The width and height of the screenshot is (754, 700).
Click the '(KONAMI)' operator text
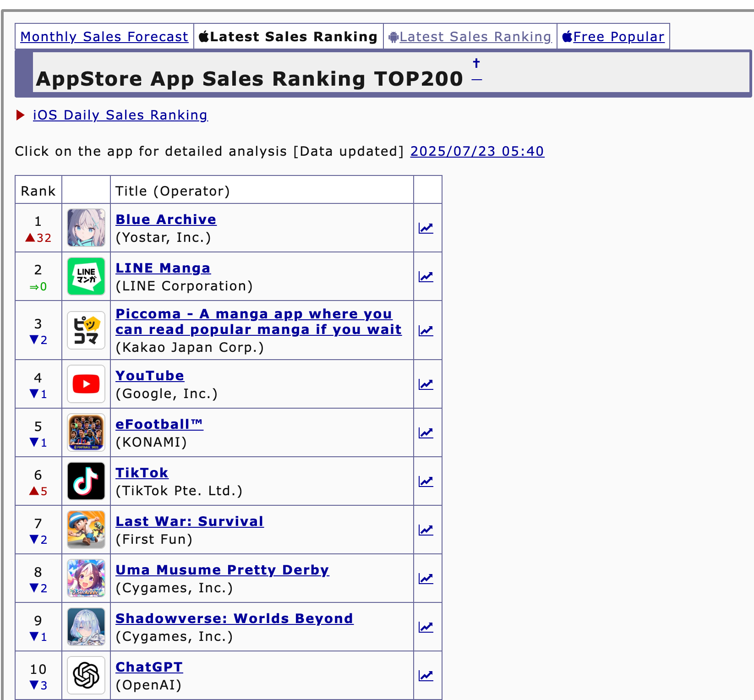pos(152,442)
